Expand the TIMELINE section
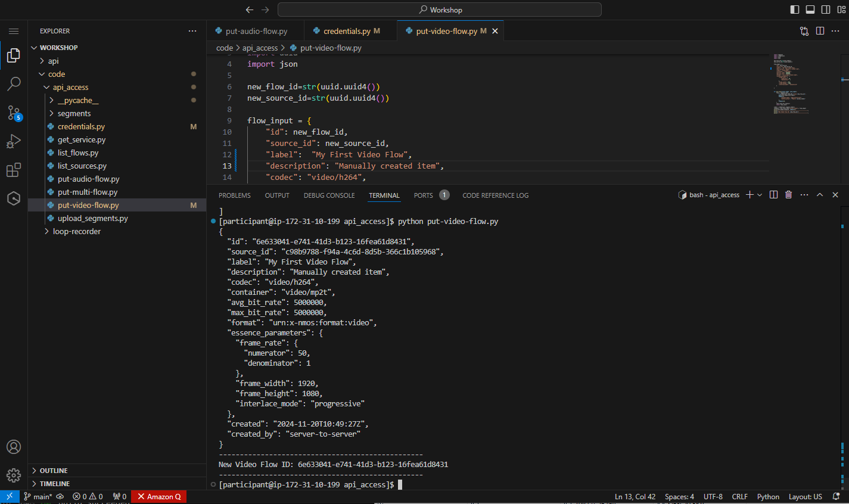Image resolution: width=849 pixels, height=504 pixels. click(117, 484)
